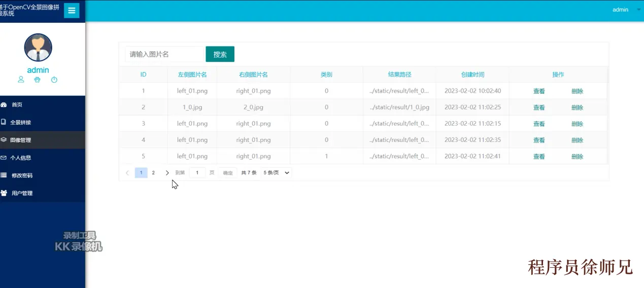
Task: Click 查看 for row ID 2
Action: [539, 107]
